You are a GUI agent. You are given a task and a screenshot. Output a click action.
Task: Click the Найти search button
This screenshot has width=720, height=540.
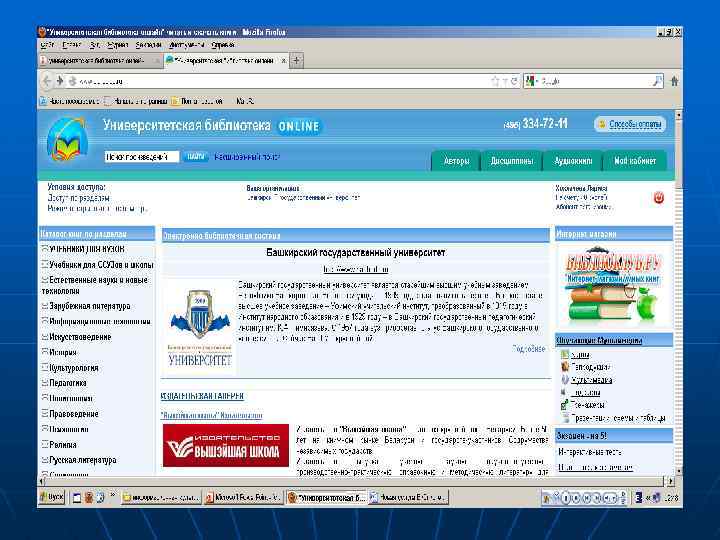[x=196, y=157]
